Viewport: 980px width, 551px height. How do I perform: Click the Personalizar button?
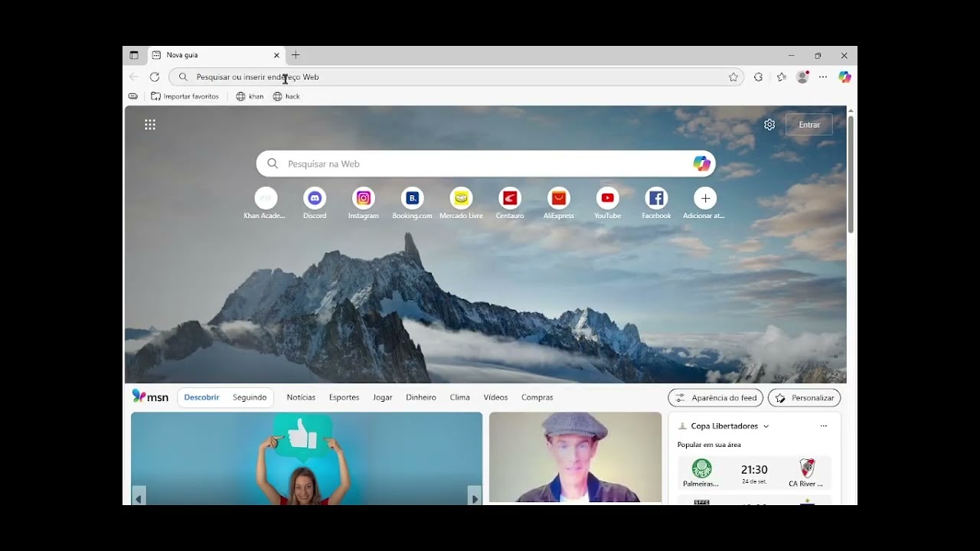click(x=804, y=398)
